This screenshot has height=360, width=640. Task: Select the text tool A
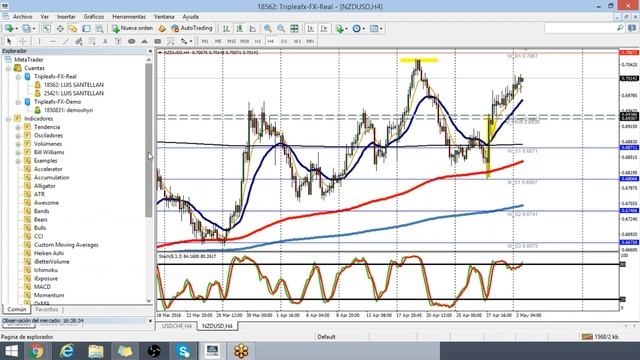[x=105, y=41]
